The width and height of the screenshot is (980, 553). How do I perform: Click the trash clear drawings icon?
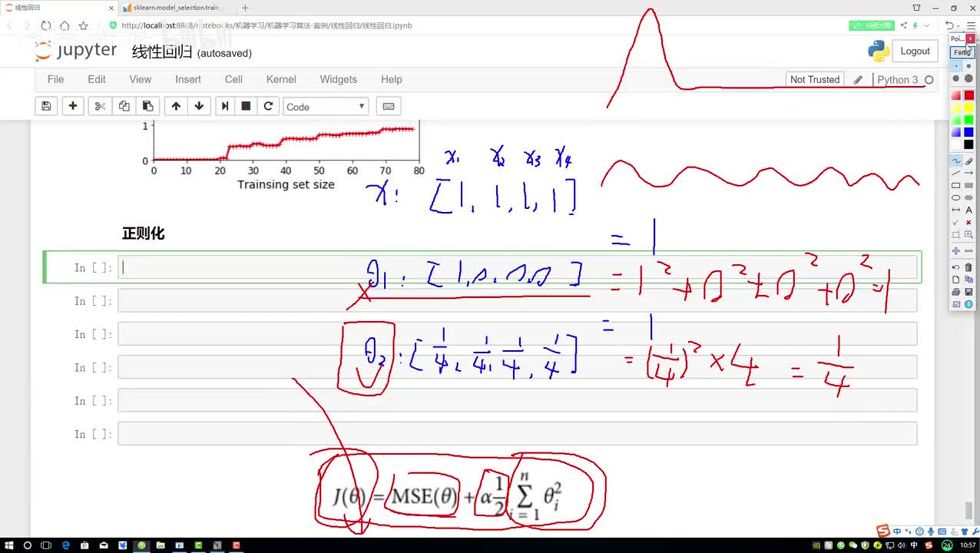(968, 267)
